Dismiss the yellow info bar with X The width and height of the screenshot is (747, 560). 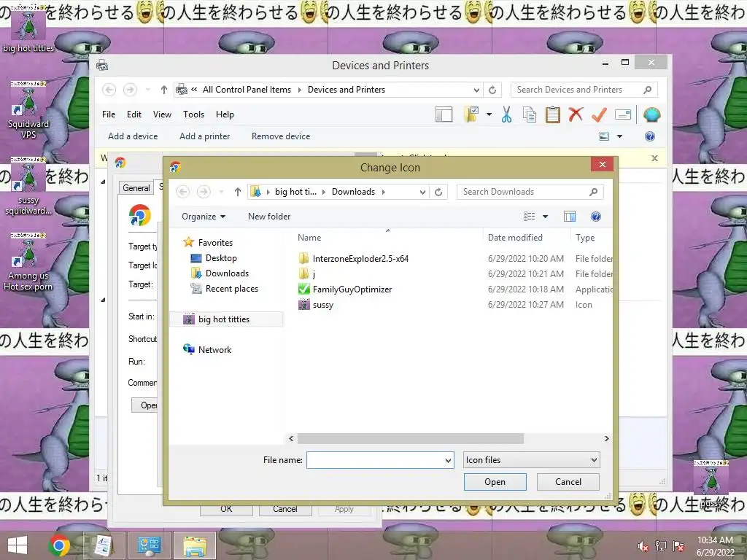click(x=654, y=158)
